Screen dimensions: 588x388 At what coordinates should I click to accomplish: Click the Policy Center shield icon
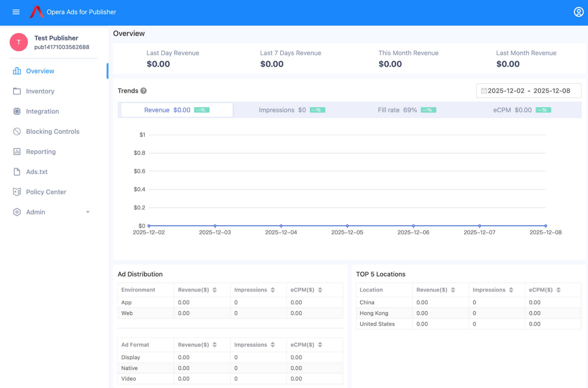17,192
